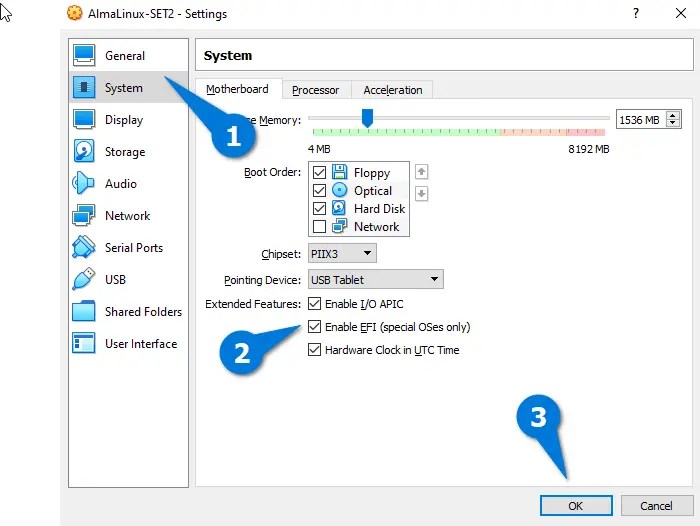
Task: Select Display label in settings sidebar
Action: click(x=124, y=120)
